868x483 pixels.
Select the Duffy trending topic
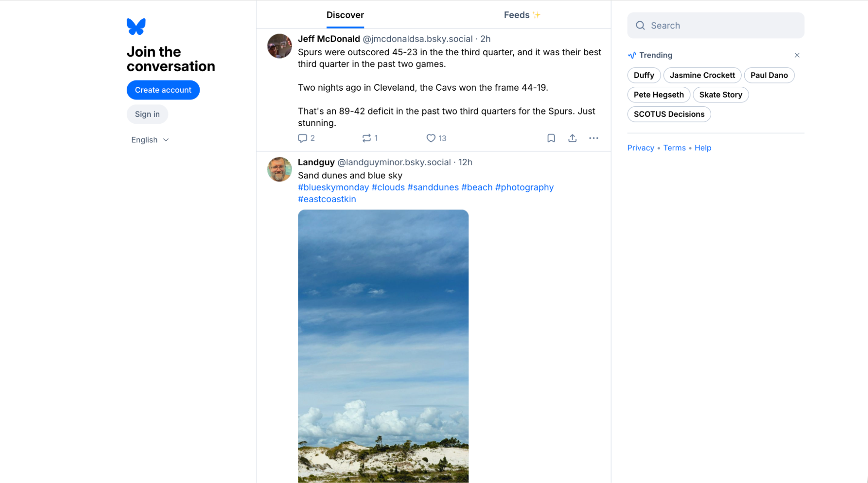(x=644, y=75)
